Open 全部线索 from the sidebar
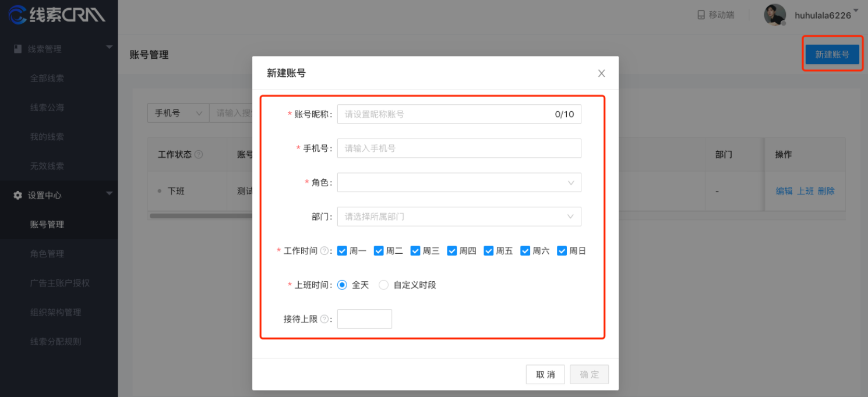Screen dimensions: 868x397 46,78
